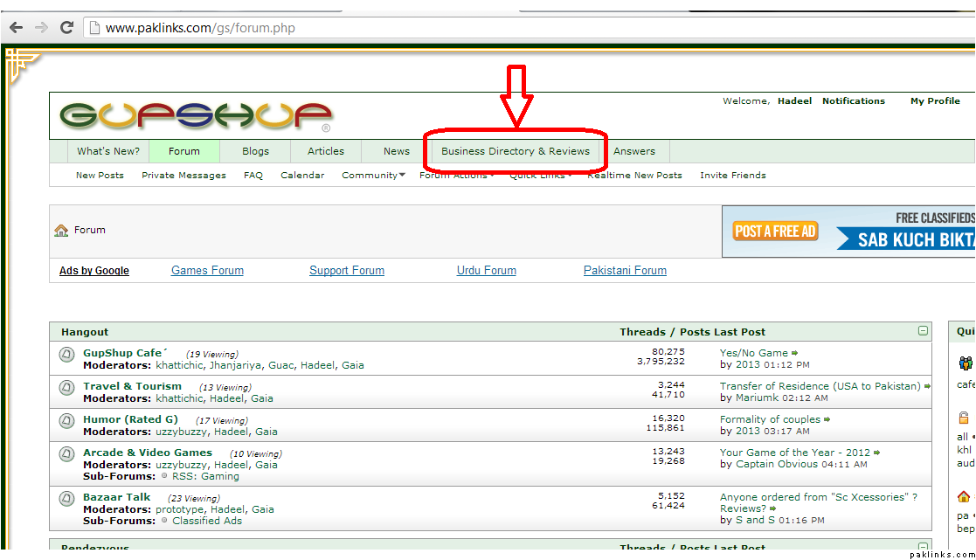
Task: Go to last post arrow for Yes/No Game
Action: coord(795,354)
